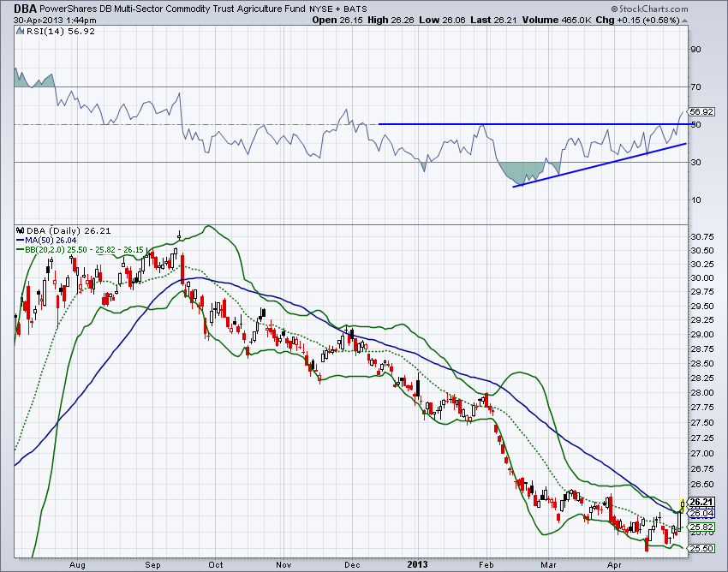Image resolution: width=728 pixels, height=572 pixels.
Task: Select the RSI(14) 56.92 legend label
Action: (x=60, y=31)
